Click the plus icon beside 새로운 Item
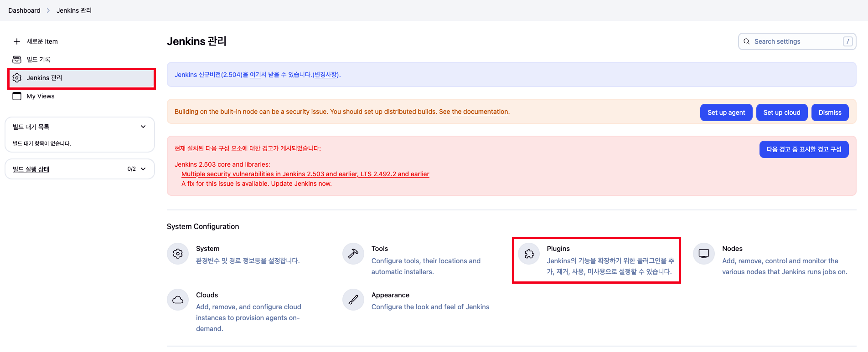The width and height of the screenshot is (868, 352). [x=17, y=41]
